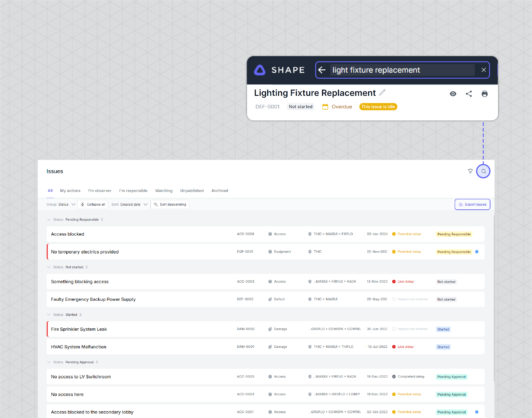Click the calendar icon next to Overdue
This screenshot has height=418, width=532.
325,107
